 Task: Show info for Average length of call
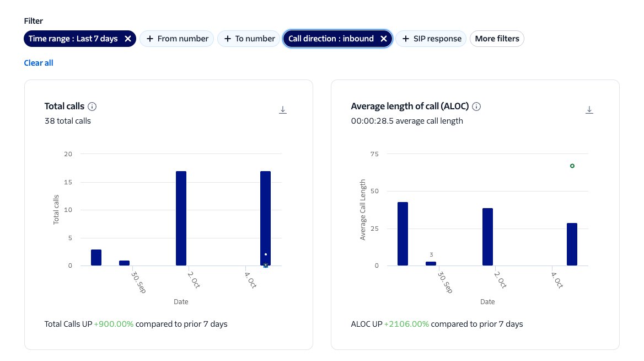[x=476, y=107]
